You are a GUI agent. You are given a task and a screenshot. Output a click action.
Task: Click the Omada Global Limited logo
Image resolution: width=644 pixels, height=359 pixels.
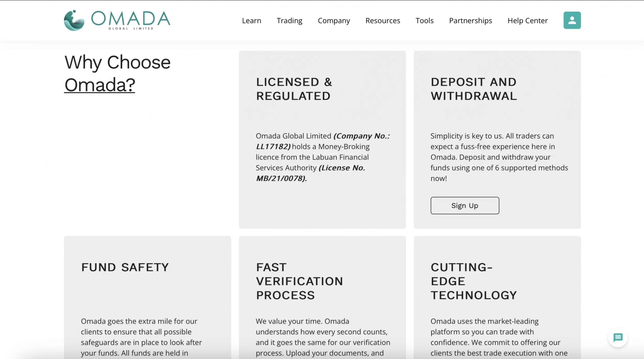117,20
